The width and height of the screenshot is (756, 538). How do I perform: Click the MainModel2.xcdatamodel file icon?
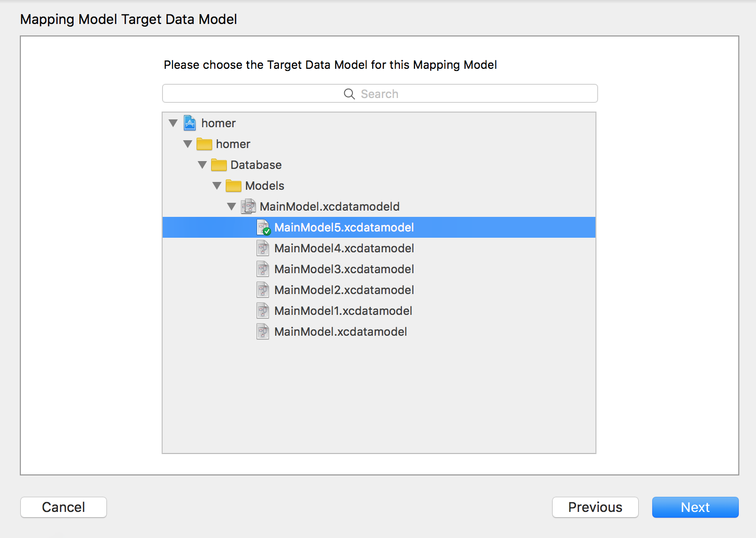(263, 290)
